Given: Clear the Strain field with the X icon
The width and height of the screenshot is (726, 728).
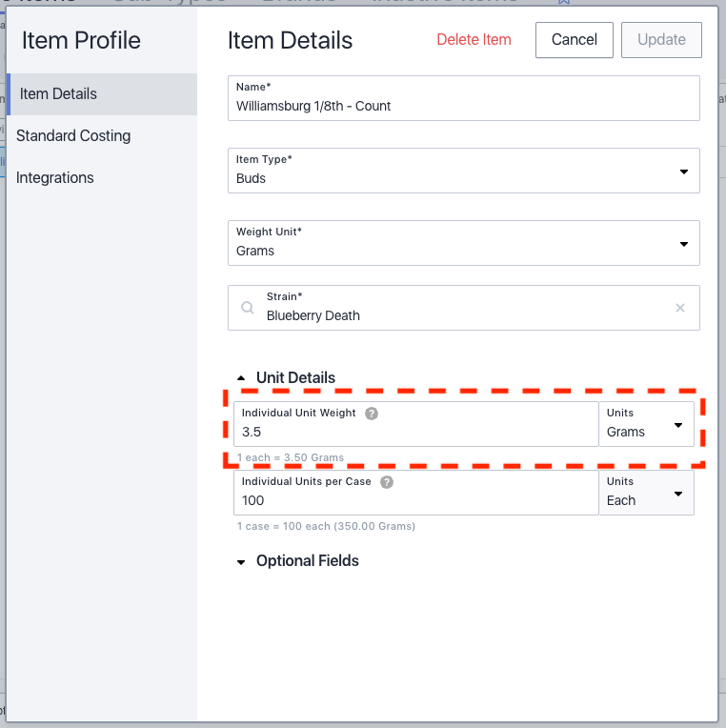Looking at the screenshot, I should 680,308.
